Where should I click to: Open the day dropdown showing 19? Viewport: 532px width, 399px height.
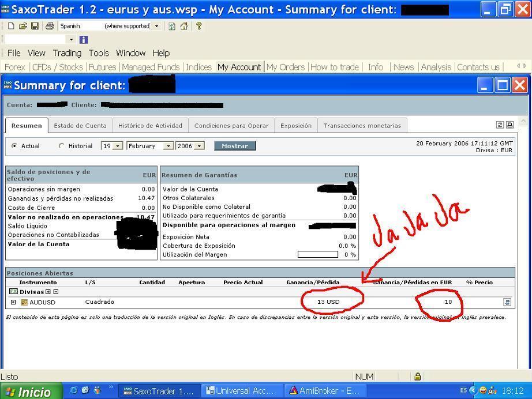click(x=118, y=146)
